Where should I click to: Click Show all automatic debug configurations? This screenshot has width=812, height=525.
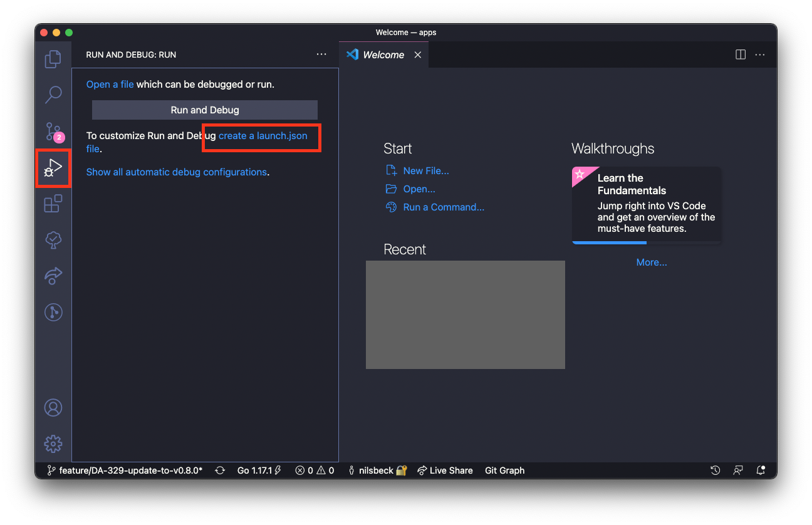coord(177,172)
